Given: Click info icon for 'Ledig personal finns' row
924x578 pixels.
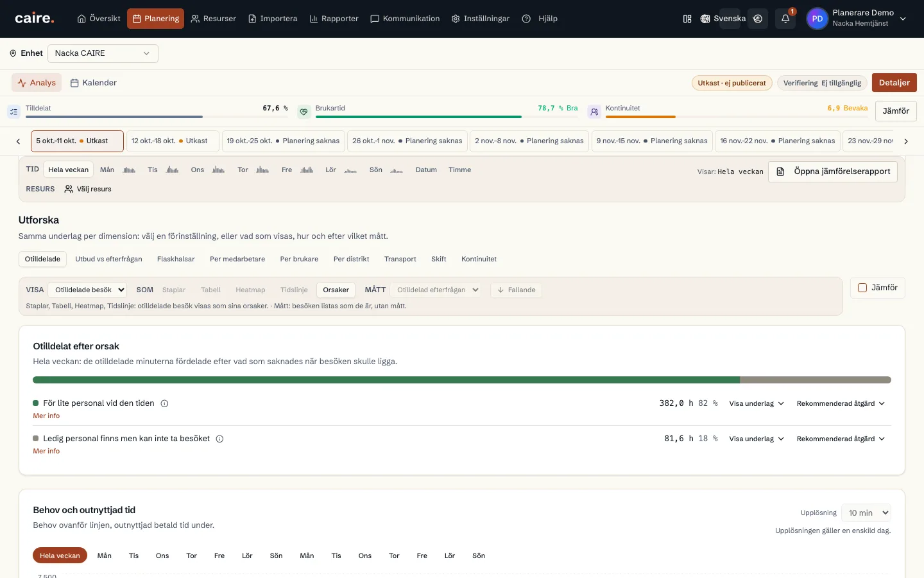Looking at the screenshot, I should [219, 439].
